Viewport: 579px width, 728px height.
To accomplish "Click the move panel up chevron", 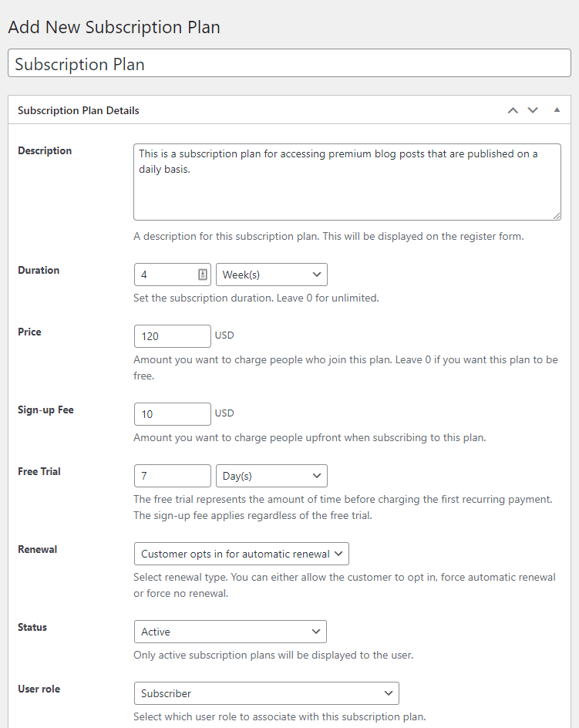I will tap(513, 110).
